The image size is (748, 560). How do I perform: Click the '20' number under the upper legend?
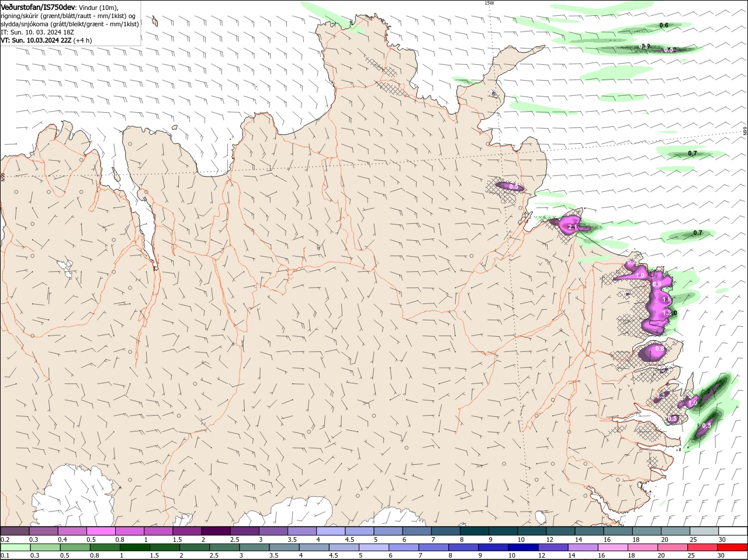pyautogui.click(x=665, y=540)
